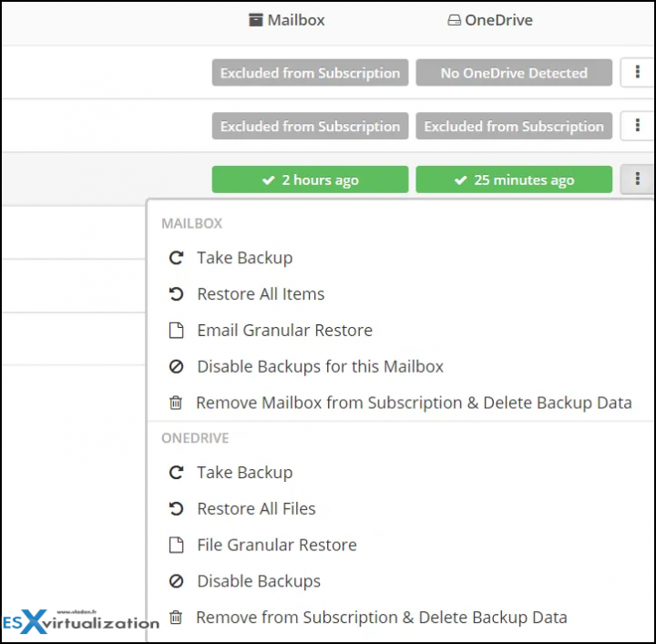Select Restore All Files
This screenshot has width=656, height=644.
click(x=256, y=509)
